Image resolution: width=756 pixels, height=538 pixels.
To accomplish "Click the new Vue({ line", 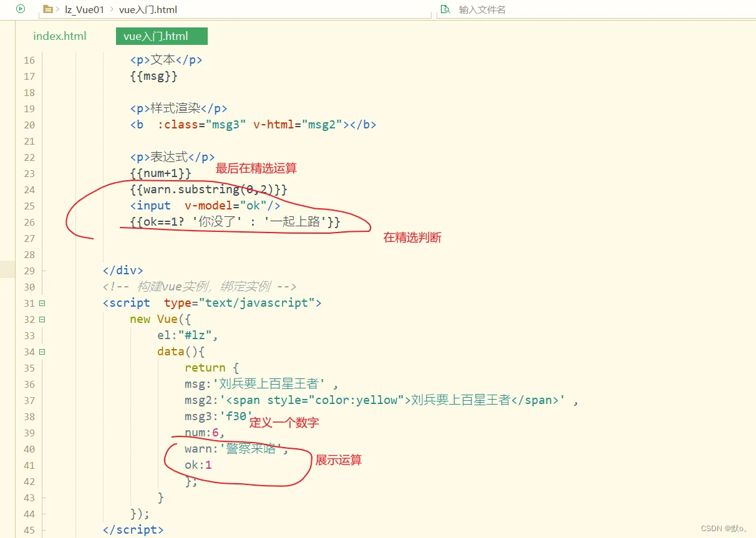I will pyautogui.click(x=161, y=319).
